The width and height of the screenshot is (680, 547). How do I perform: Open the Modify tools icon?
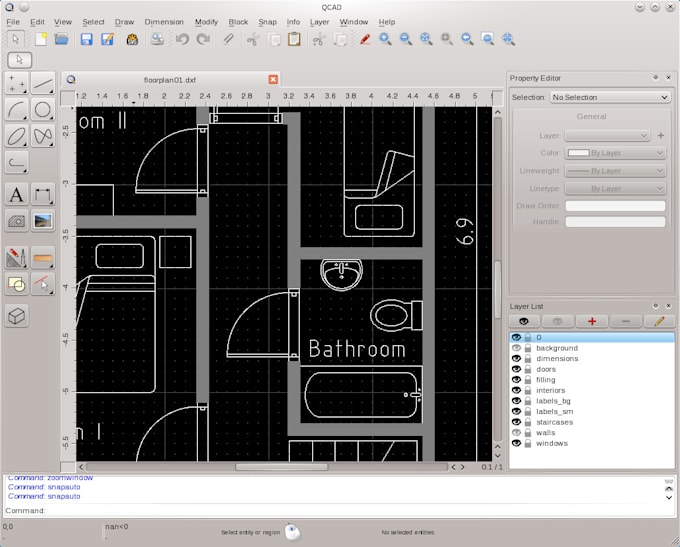tap(17, 258)
